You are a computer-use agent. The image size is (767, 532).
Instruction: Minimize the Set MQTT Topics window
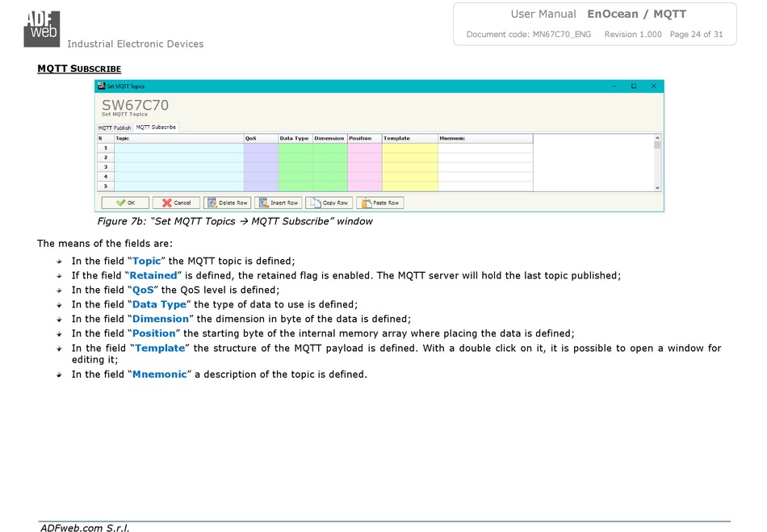pyautogui.click(x=614, y=86)
